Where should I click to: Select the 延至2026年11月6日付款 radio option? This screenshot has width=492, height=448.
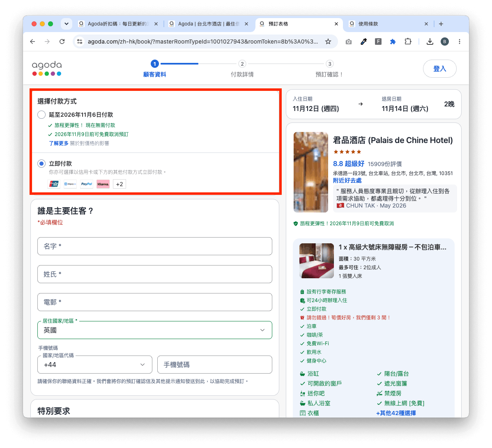click(41, 115)
